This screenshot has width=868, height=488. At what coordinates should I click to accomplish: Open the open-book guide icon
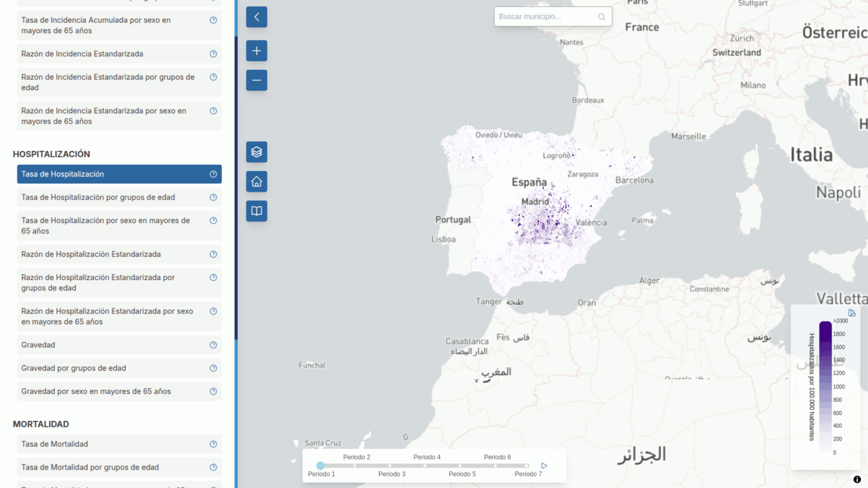(256, 211)
